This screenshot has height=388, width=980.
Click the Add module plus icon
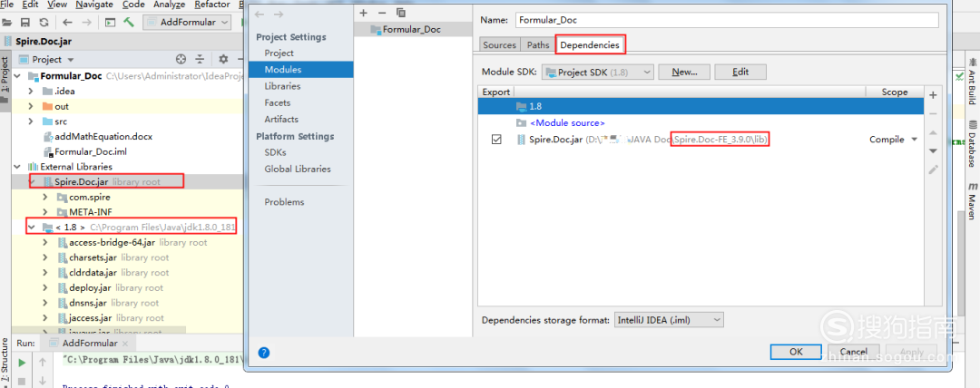click(363, 13)
